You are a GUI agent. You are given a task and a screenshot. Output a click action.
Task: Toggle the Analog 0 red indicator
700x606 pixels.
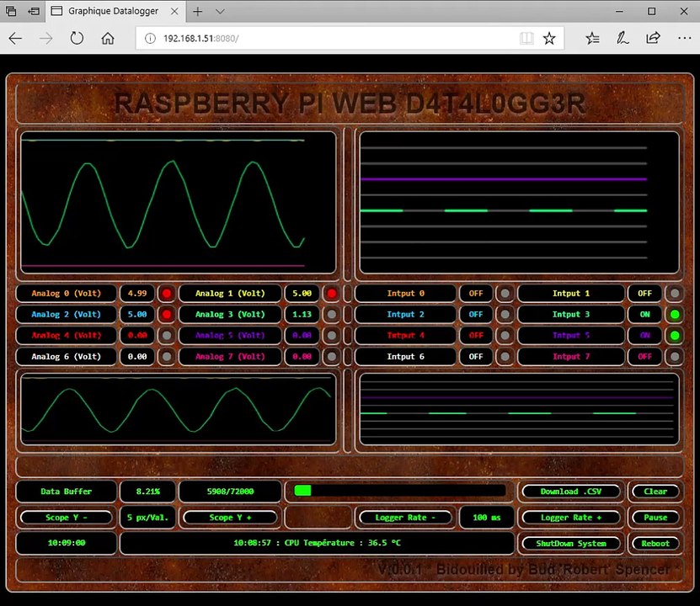[x=167, y=294]
